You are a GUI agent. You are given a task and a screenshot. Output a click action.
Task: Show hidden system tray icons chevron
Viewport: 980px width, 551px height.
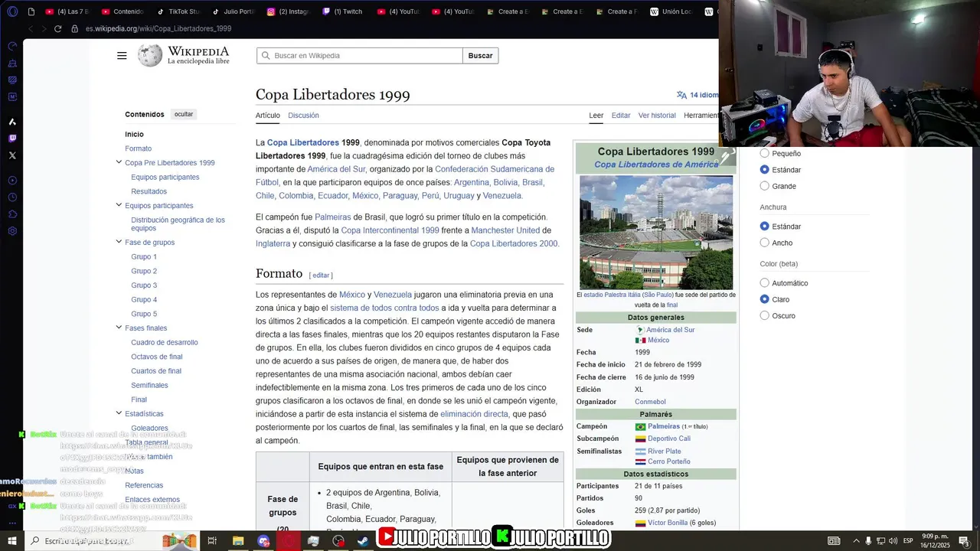click(856, 541)
